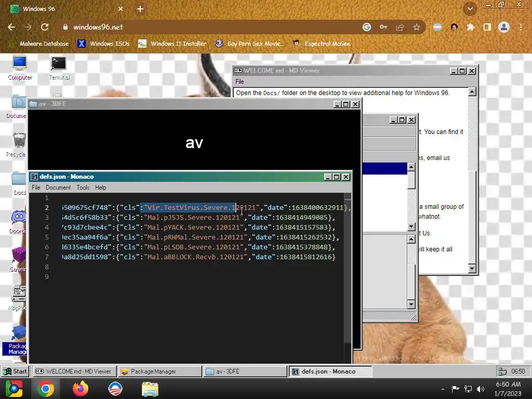Open the Documents folder icon on desktop
The height and width of the screenshot is (399, 532).
(16, 107)
